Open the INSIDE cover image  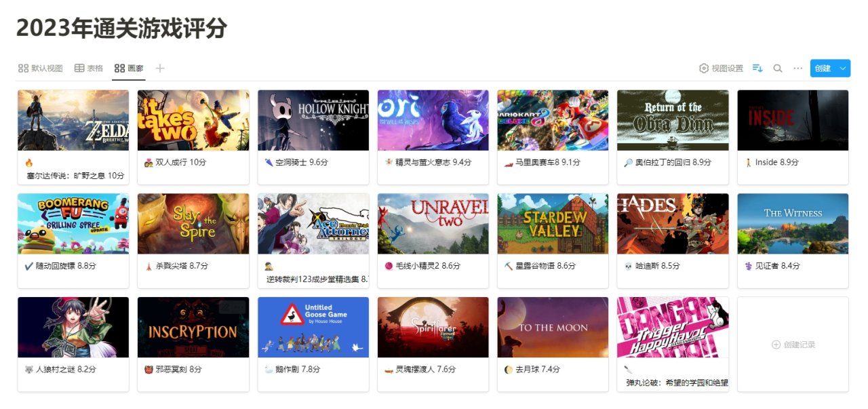[793, 120]
